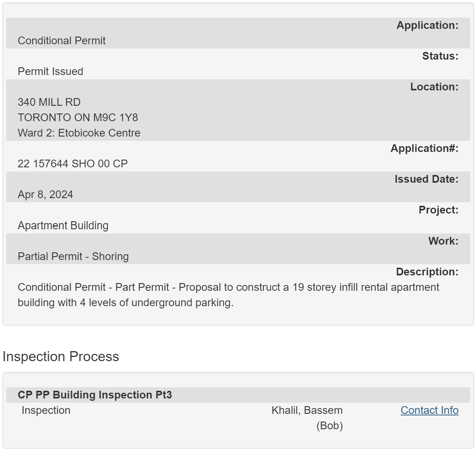Click the Status: field label
The width and height of the screenshot is (476, 450).
coord(440,56)
